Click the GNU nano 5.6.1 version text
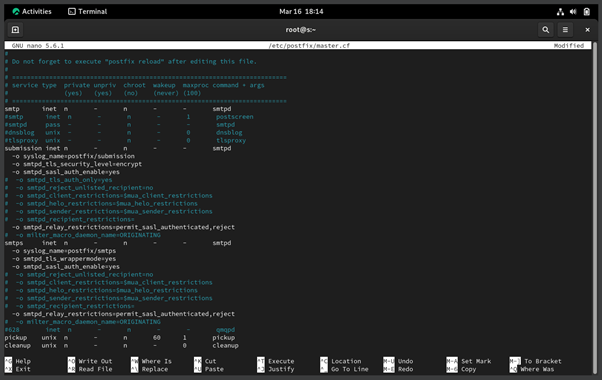Viewport: 602px width, 380px height. pyautogui.click(x=38, y=45)
